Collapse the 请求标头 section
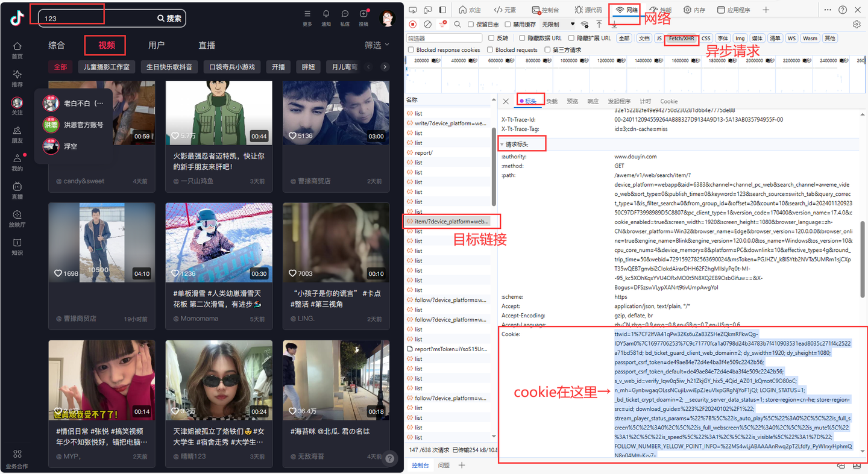This screenshot has width=868, height=474. point(502,145)
